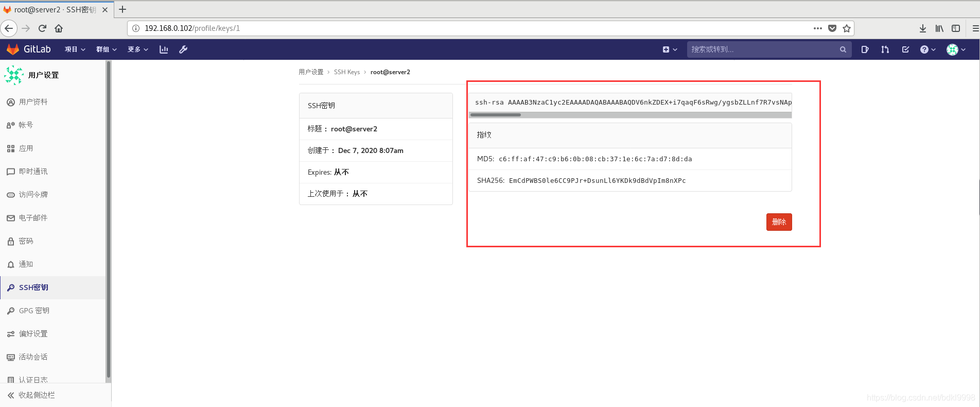
Task: Open 电子邮件 emails in sidebar
Action: point(52,218)
